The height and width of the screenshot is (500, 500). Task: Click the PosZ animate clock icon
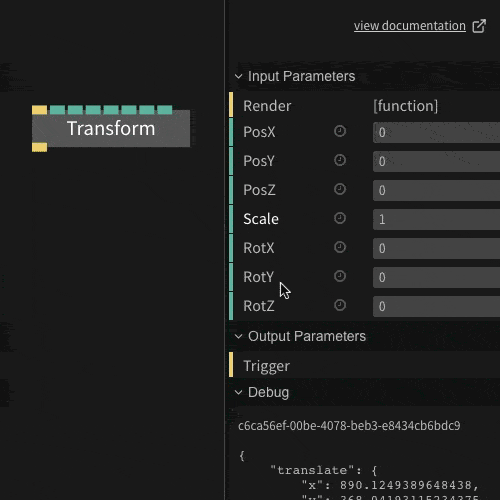(340, 189)
